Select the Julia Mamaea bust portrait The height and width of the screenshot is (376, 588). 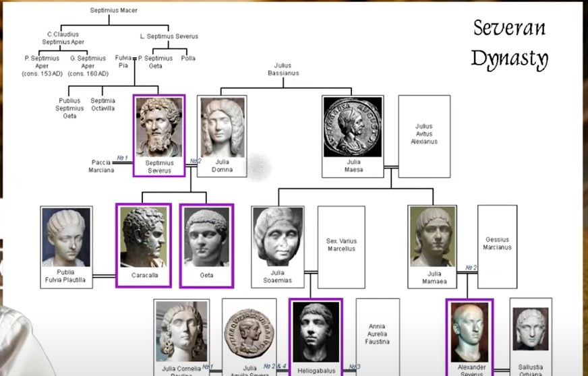pyautogui.click(x=432, y=237)
